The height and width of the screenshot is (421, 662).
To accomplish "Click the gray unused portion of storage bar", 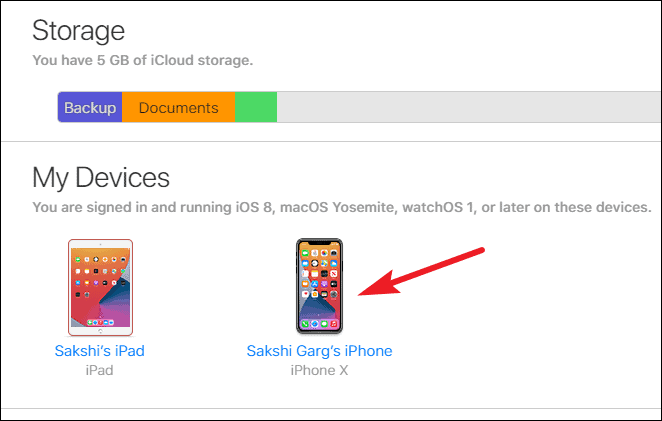I will point(469,107).
